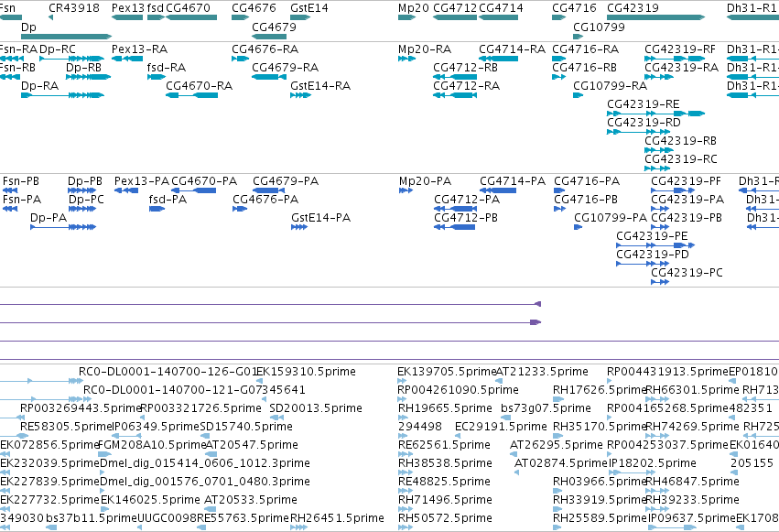Screen dimensions: 779x532
Task: Select the CG4716 gene label
Action: point(574,8)
